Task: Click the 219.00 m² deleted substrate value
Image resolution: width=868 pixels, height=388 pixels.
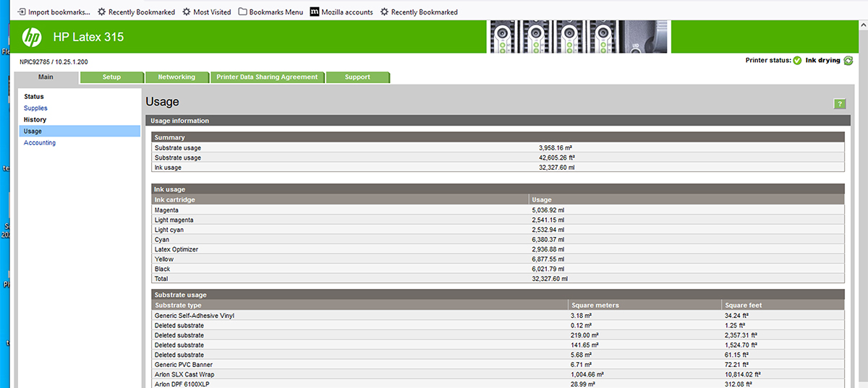Action: pos(585,335)
